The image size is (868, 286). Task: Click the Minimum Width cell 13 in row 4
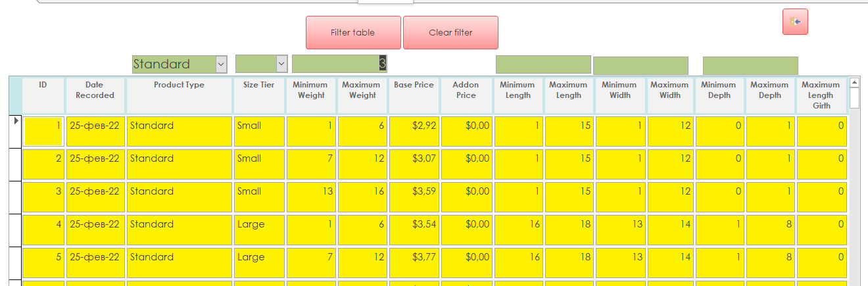tap(621, 230)
